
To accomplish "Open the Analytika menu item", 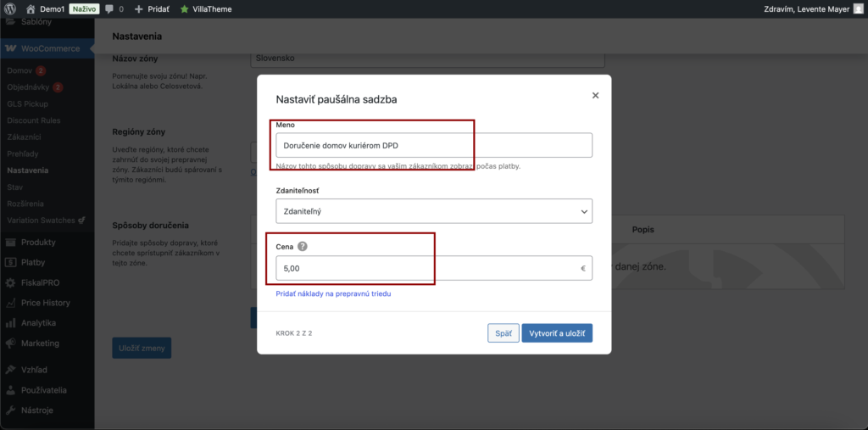I will tap(38, 323).
